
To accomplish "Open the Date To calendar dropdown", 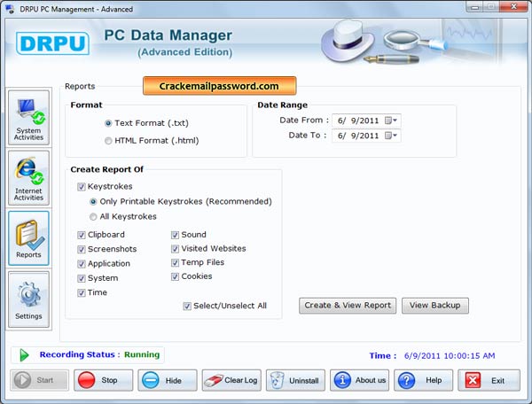I will pyautogui.click(x=391, y=136).
